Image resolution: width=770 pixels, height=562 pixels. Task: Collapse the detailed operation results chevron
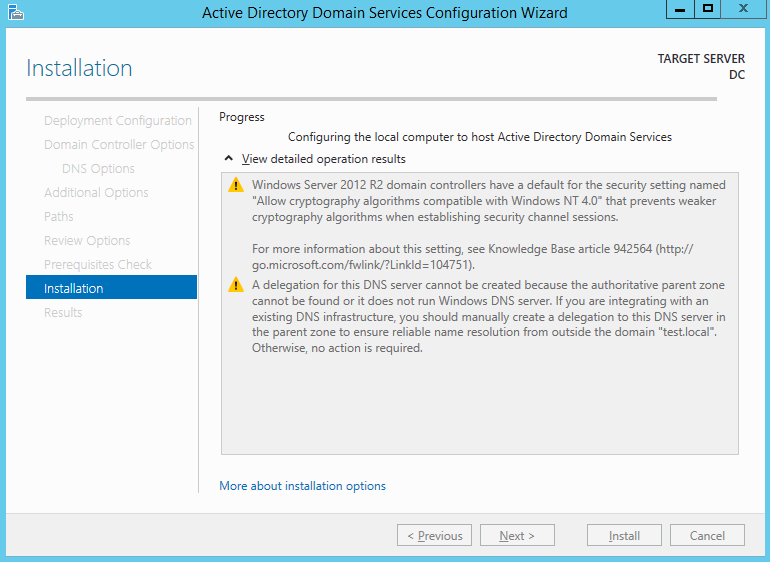tap(228, 158)
